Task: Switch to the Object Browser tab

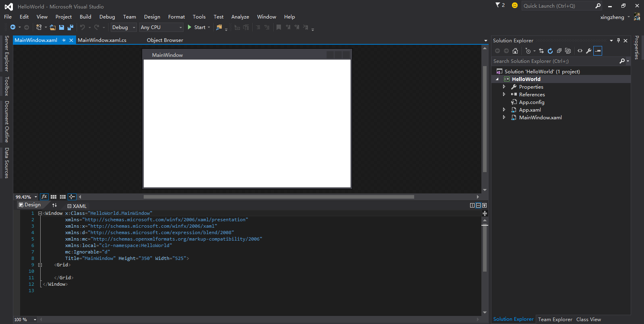Action: [x=165, y=40]
